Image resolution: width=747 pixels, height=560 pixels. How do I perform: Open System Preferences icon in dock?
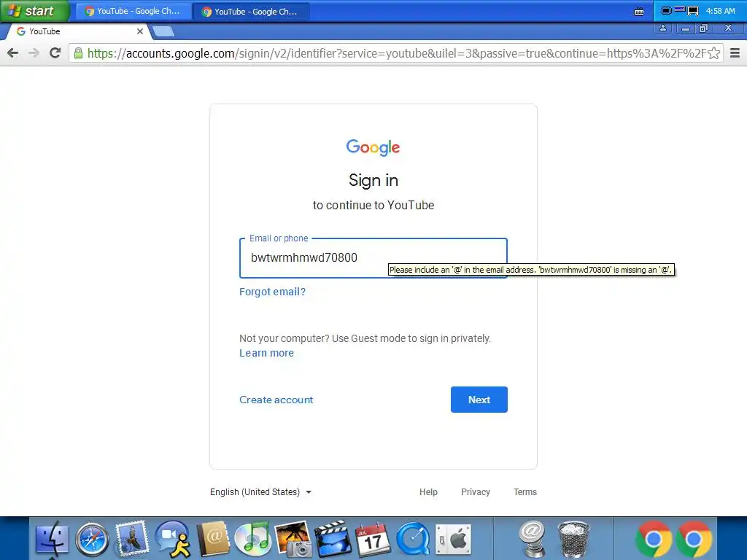tap(454, 540)
